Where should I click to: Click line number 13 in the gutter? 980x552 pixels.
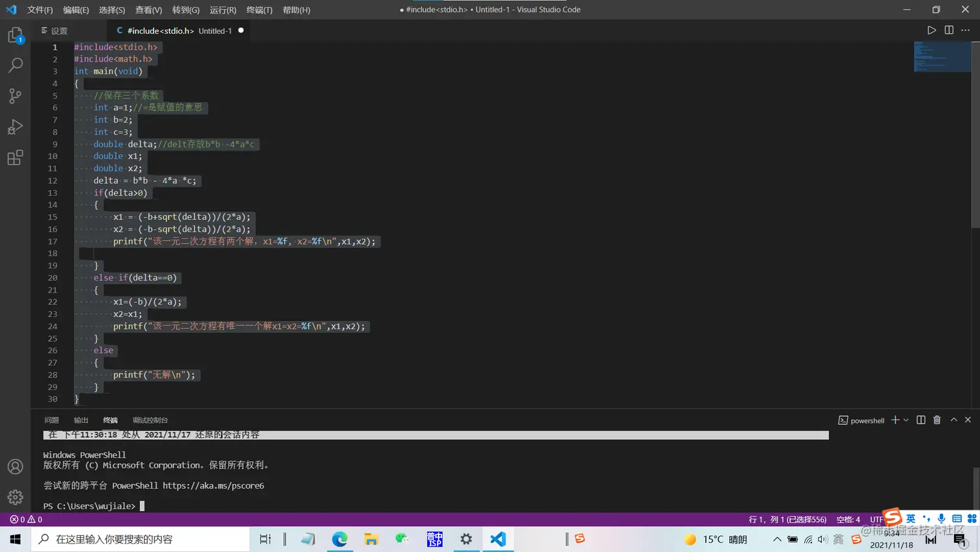click(52, 193)
